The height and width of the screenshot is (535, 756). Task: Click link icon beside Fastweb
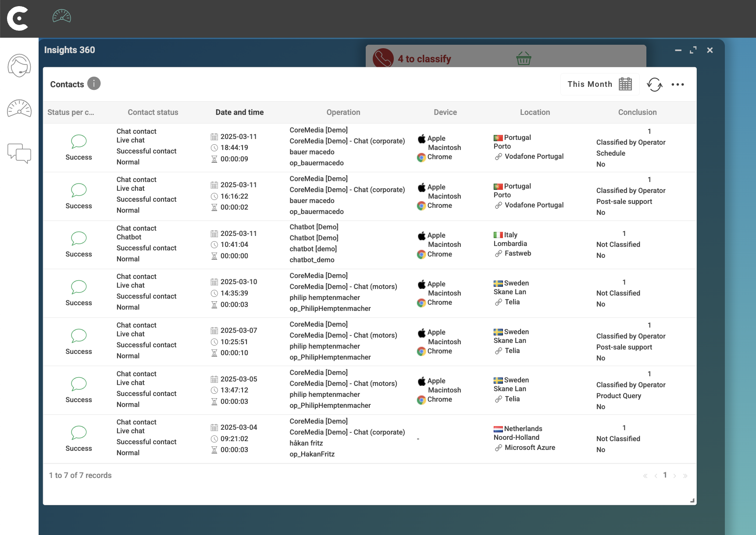(499, 253)
